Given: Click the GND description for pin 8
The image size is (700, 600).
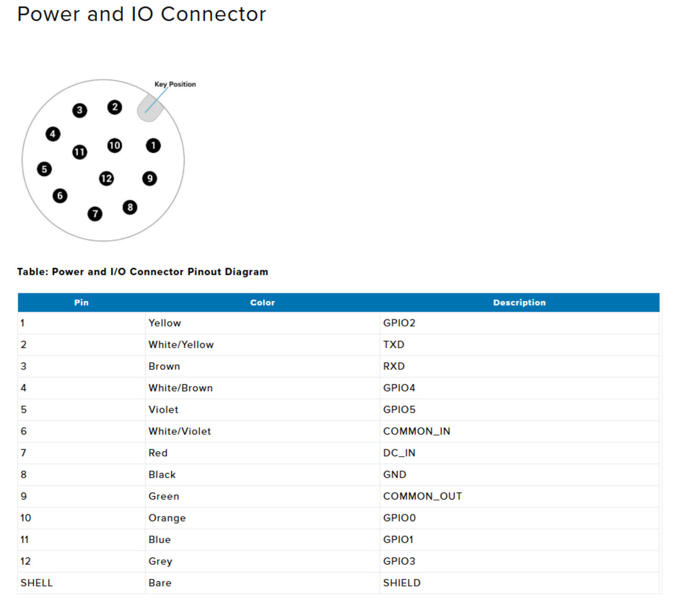Looking at the screenshot, I should tap(394, 474).
